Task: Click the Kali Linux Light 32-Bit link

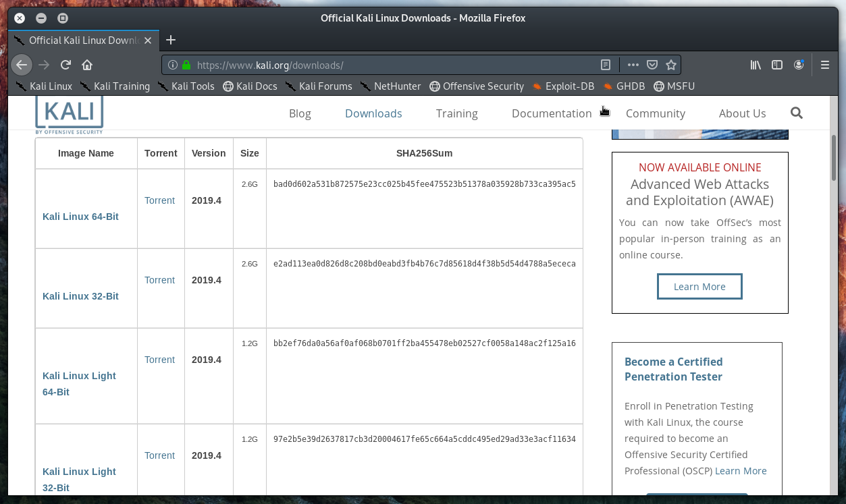Action: [x=79, y=480]
